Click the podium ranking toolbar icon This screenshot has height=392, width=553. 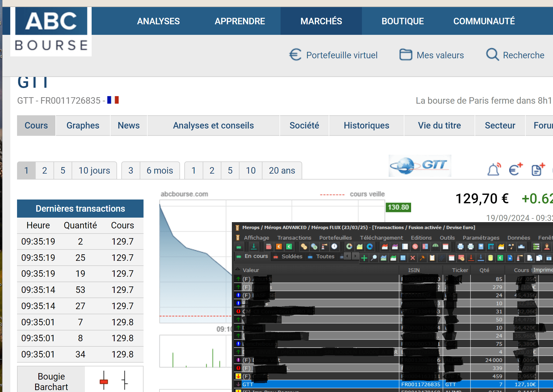(x=521, y=246)
